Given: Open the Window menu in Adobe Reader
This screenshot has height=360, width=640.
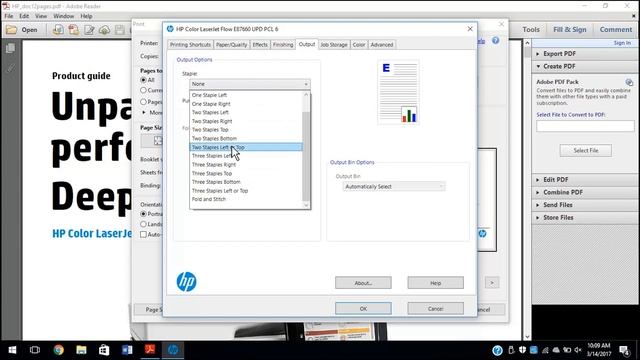Looking at the screenshot, I should [64, 16].
